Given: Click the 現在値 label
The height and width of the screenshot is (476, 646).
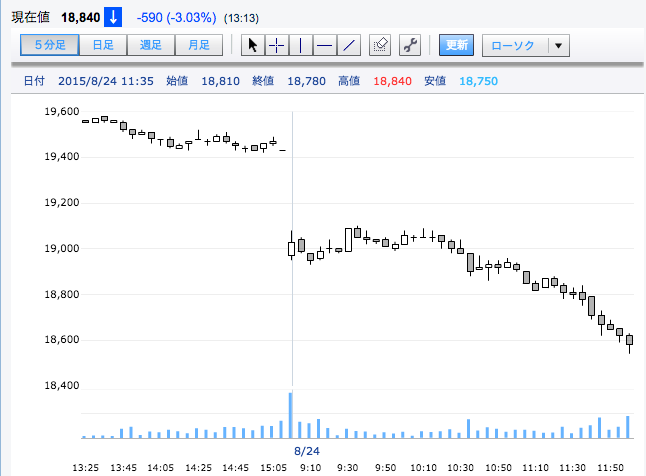Looking at the screenshot, I should 31,17.
